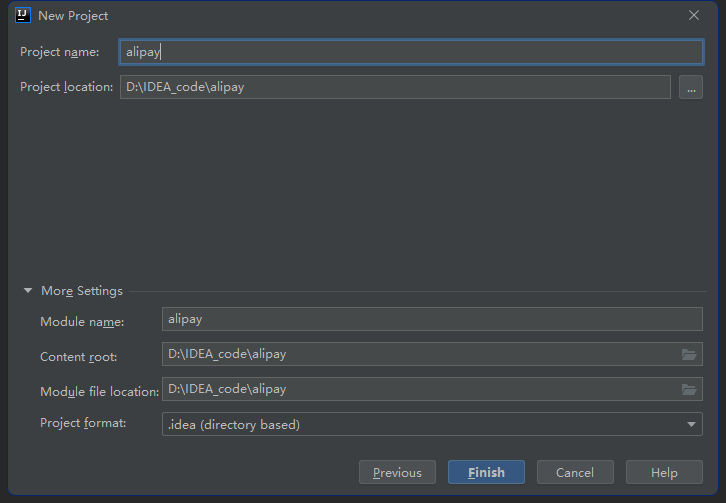Click the "Project format:" label
This screenshot has width=726, height=503.
point(83,423)
